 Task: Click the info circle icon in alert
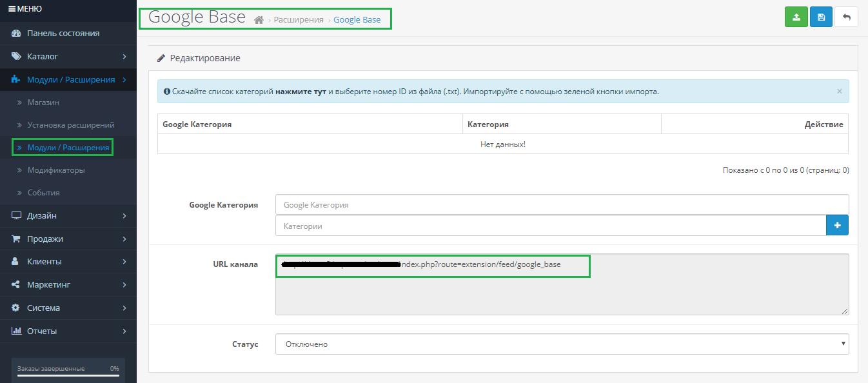point(167,92)
